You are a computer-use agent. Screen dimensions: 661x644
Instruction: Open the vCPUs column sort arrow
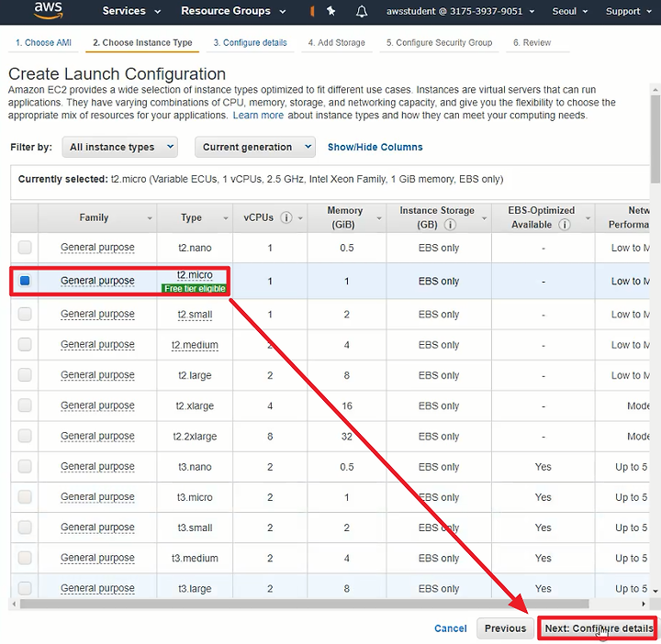click(300, 218)
